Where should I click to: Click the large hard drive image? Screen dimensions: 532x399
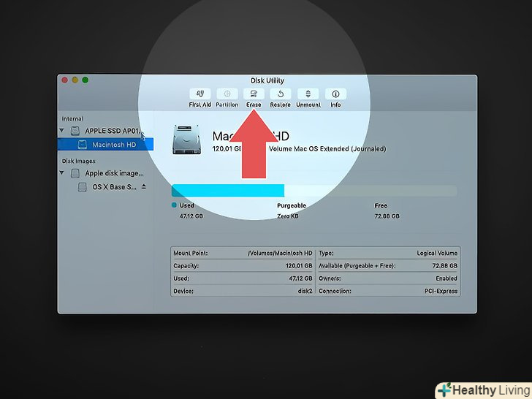coord(186,140)
